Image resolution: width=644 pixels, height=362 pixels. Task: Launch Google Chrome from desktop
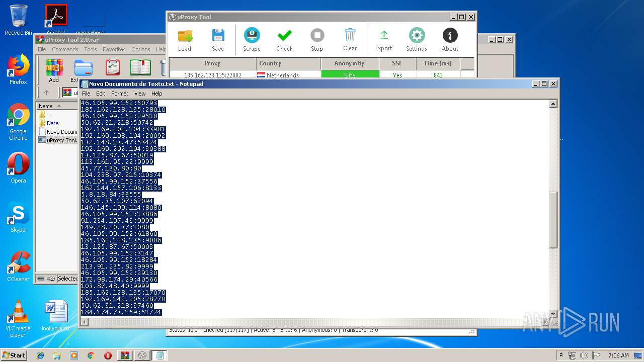(18, 122)
